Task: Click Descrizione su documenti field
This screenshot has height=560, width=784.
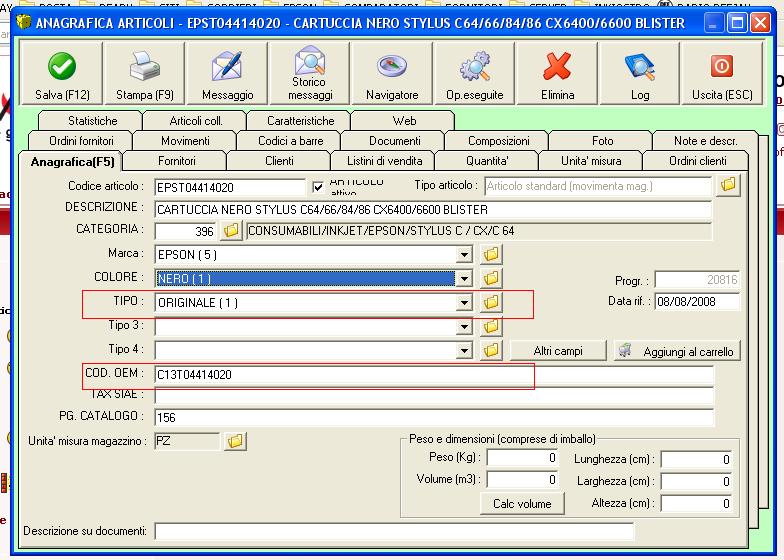Action: coord(394,531)
